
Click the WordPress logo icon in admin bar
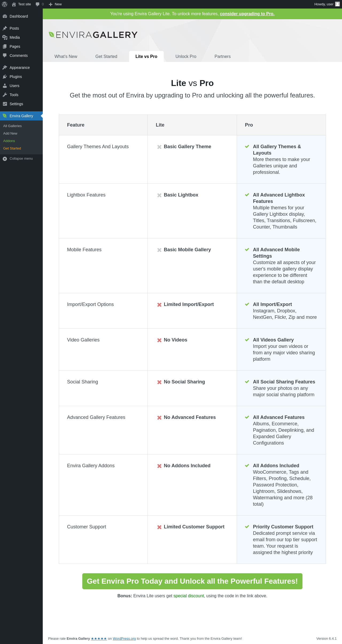[5, 4]
